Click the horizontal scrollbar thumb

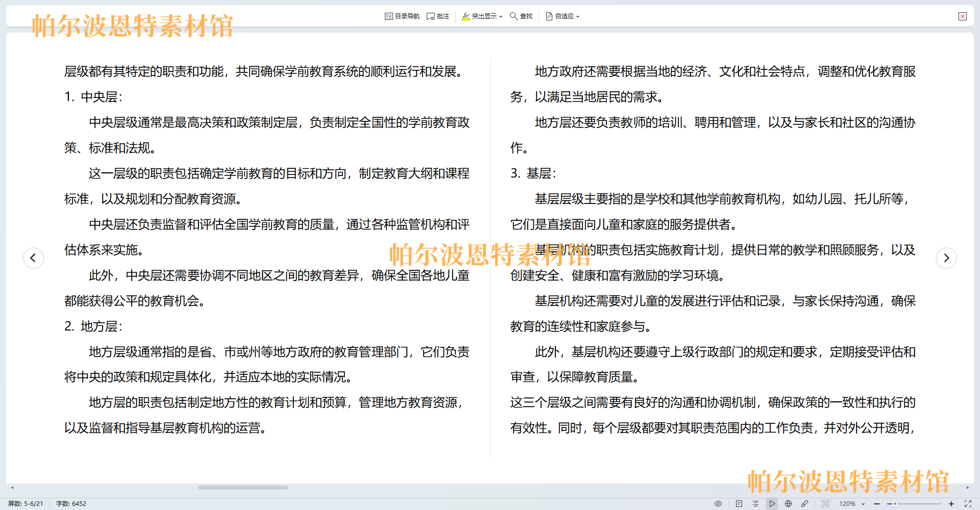pos(243,488)
